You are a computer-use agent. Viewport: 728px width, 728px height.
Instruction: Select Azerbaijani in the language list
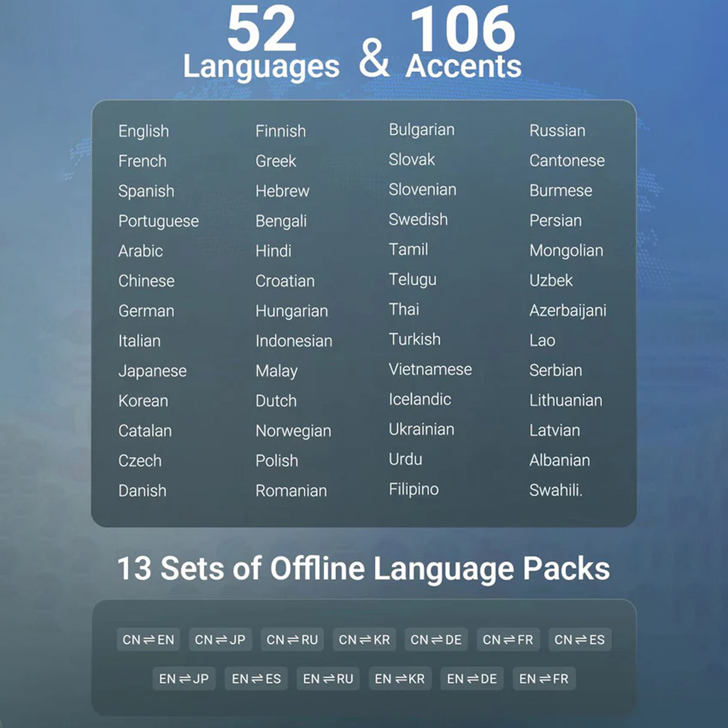pos(568,311)
